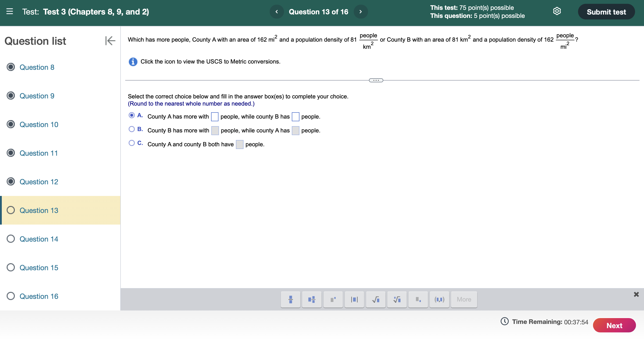Insert an nth root template
Screen dimensions: 644x340
point(397,299)
